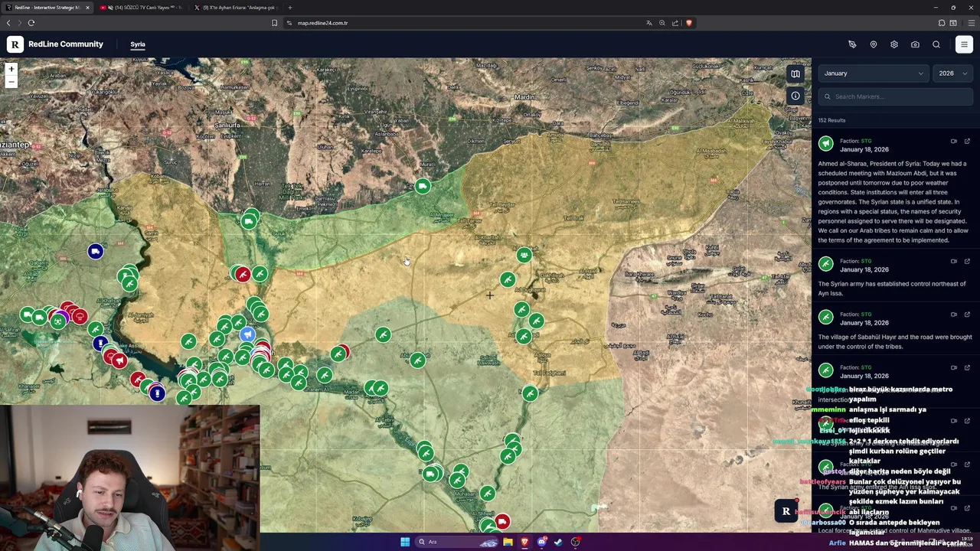Go back with browser back arrow

click(x=8, y=23)
